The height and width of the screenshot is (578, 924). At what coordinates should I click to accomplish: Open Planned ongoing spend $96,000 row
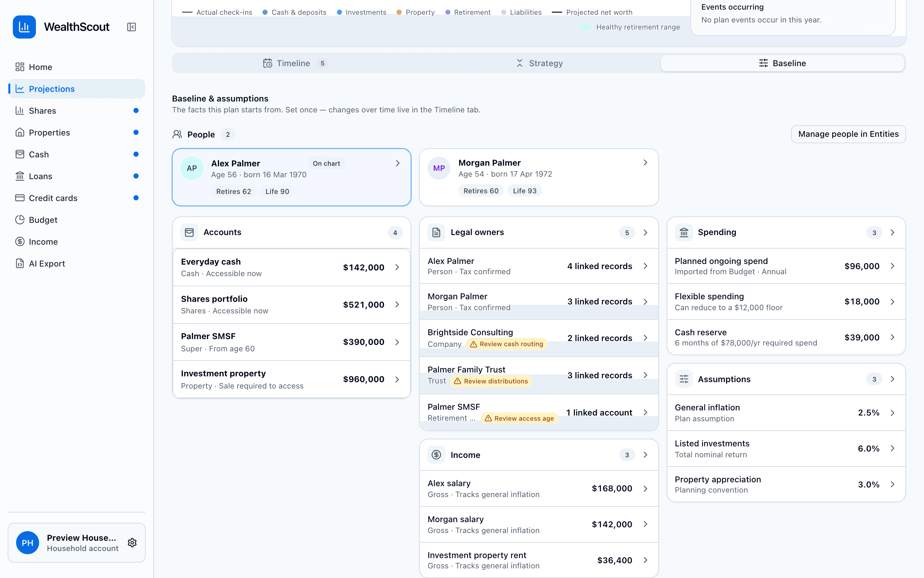click(786, 266)
